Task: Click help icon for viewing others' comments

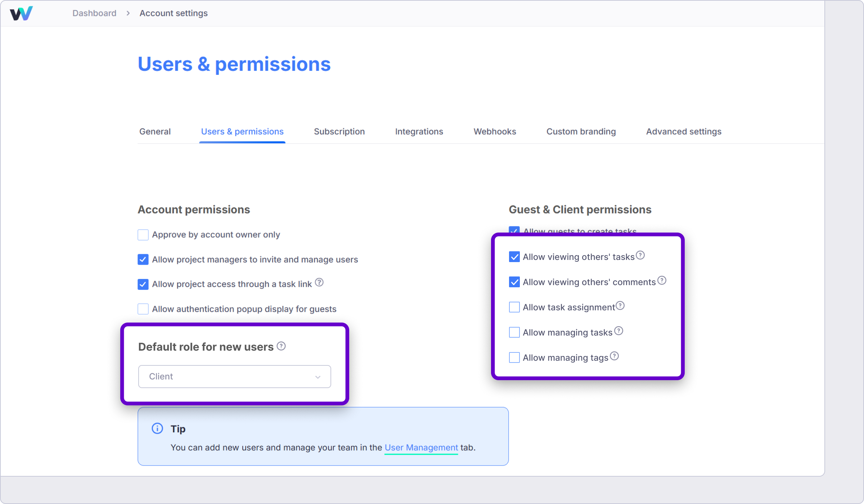Action: pos(662,280)
